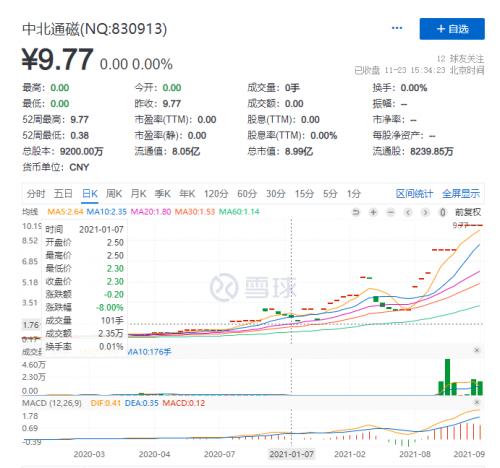Move chart right with next arrow
Screen dimensions: 500x468
point(425,212)
